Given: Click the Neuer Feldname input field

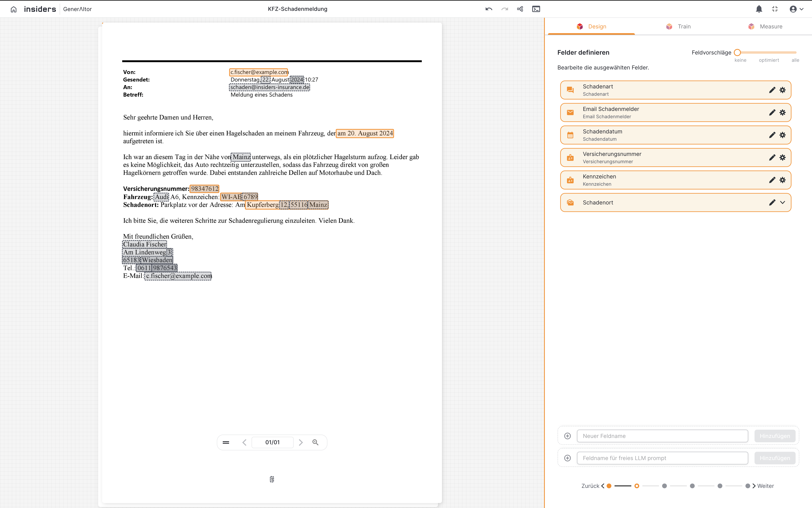Looking at the screenshot, I should coord(662,436).
